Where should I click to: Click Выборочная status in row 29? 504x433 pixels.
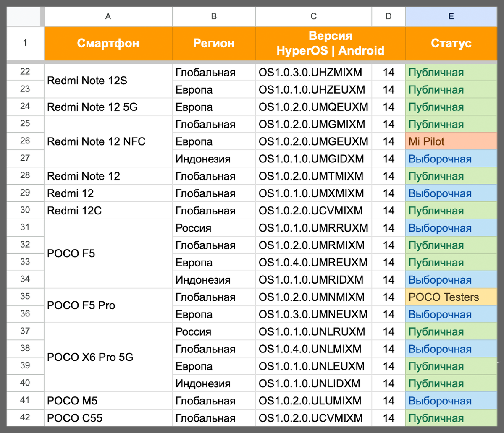pyautogui.click(x=451, y=193)
